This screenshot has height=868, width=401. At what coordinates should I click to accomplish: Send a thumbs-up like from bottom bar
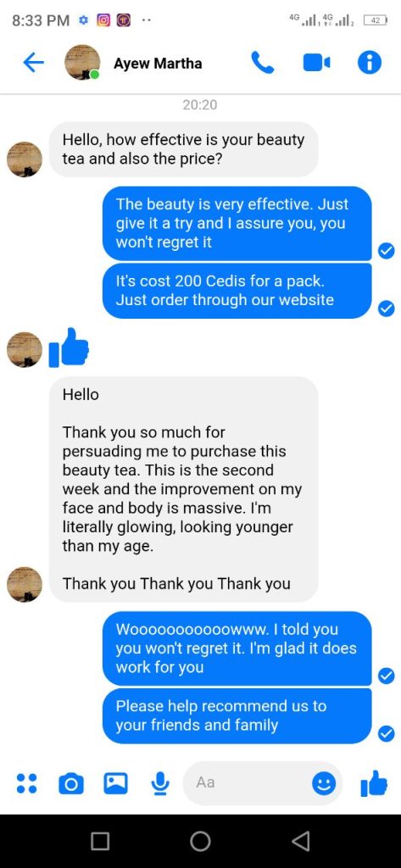click(374, 783)
